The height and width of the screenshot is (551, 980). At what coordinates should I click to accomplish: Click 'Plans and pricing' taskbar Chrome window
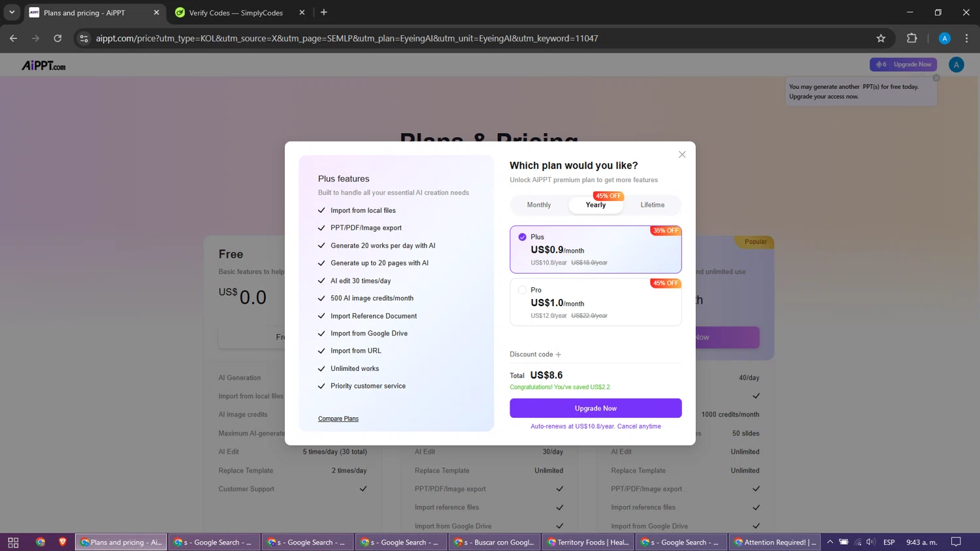tap(121, 542)
